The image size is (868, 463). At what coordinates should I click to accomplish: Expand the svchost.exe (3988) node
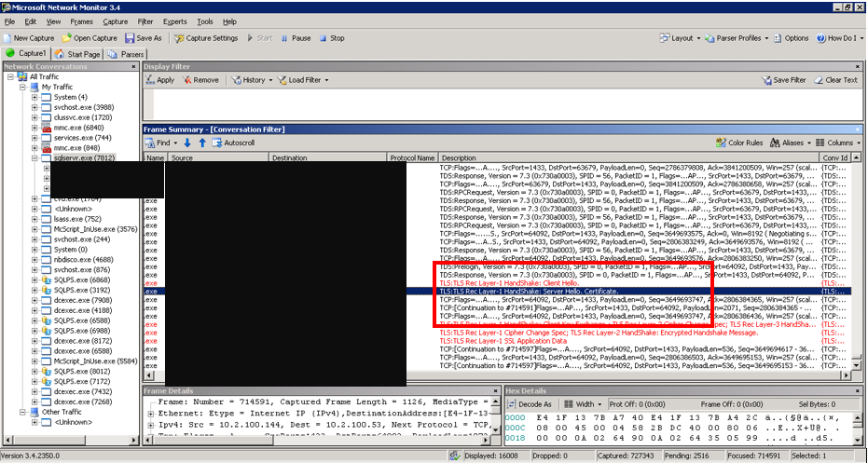point(34,107)
